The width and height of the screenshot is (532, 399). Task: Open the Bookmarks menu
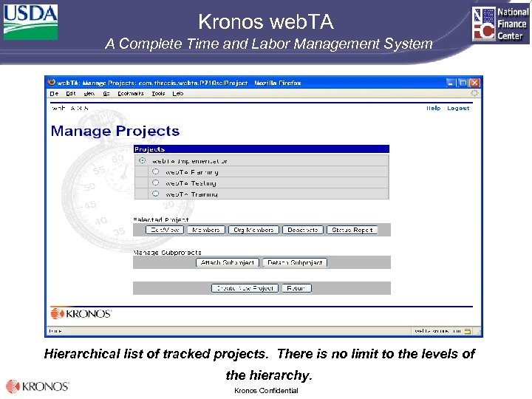[131, 93]
